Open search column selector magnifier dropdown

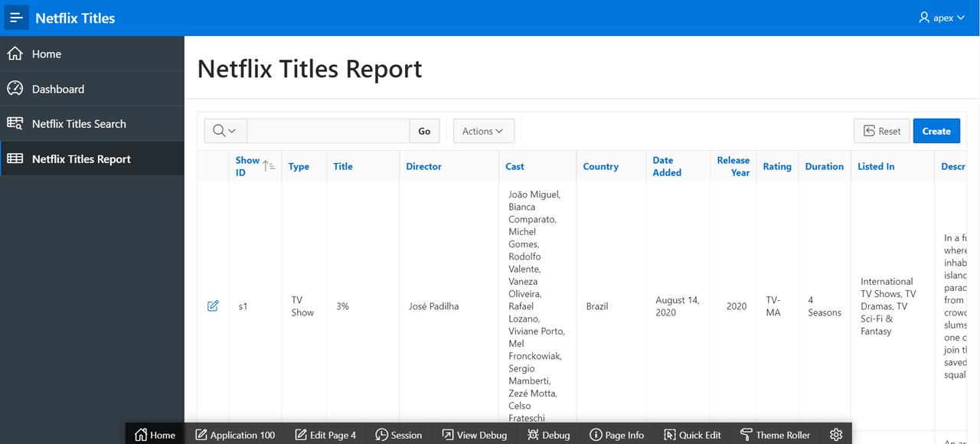point(225,131)
